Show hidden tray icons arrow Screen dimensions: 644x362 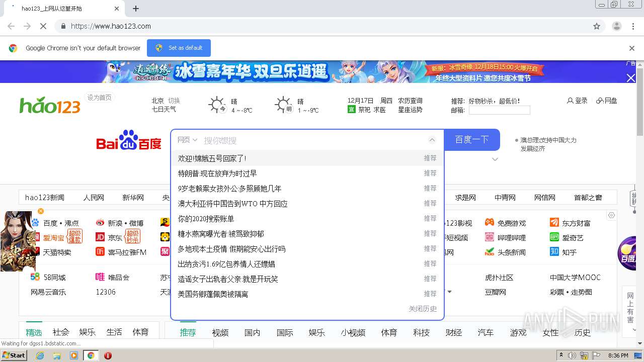pyautogui.click(x=561, y=355)
